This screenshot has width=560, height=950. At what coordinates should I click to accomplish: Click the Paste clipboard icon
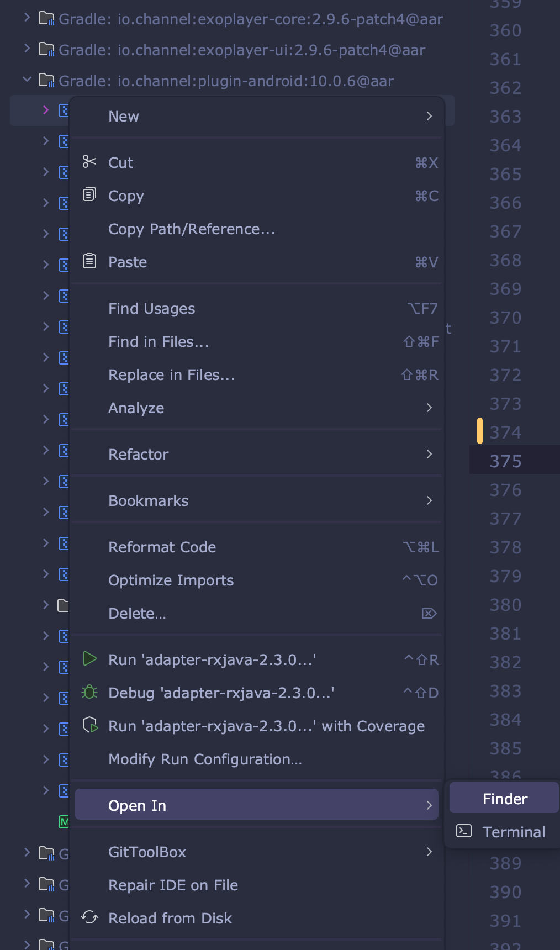89,261
